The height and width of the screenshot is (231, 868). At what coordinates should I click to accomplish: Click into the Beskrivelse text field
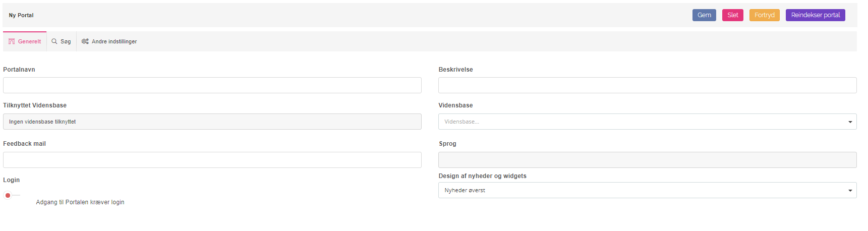[647, 85]
